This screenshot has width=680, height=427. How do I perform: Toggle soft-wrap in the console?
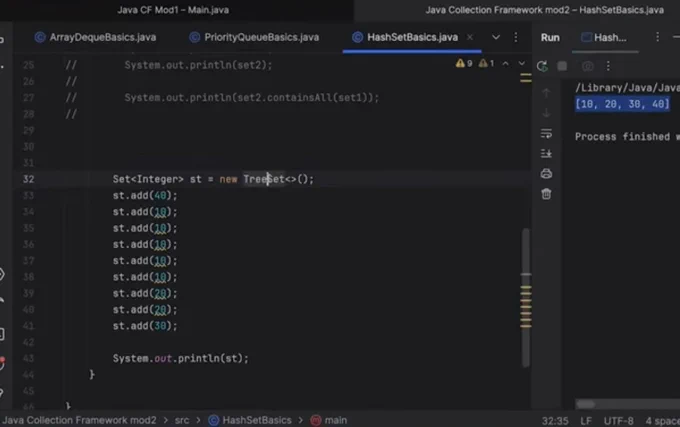[546, 133]
